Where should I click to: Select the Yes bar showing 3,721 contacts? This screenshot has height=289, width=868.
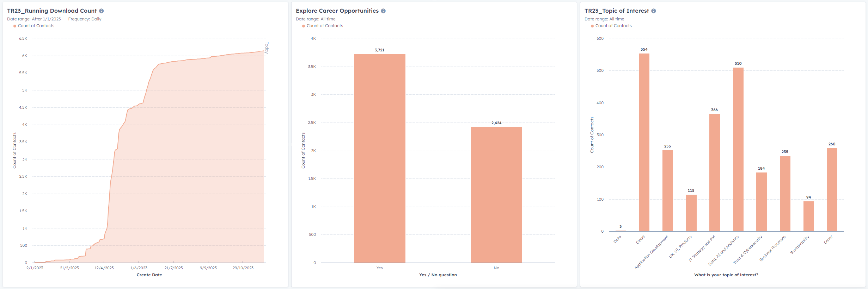tap(380, 158)
